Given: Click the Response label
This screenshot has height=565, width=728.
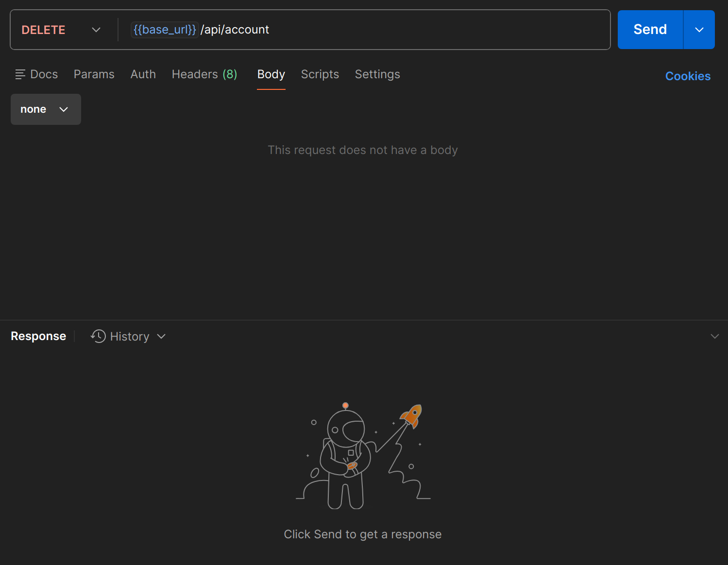Looking at the screenshot, I should pos(38,336).
